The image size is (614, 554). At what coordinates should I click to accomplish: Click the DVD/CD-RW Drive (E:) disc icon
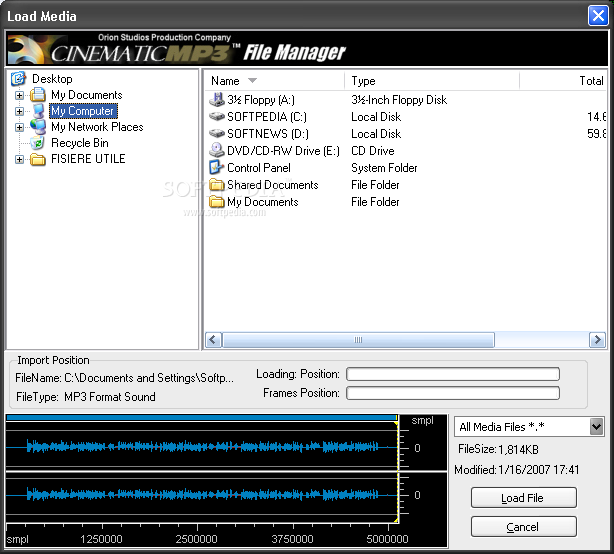[x=217, y=150]
